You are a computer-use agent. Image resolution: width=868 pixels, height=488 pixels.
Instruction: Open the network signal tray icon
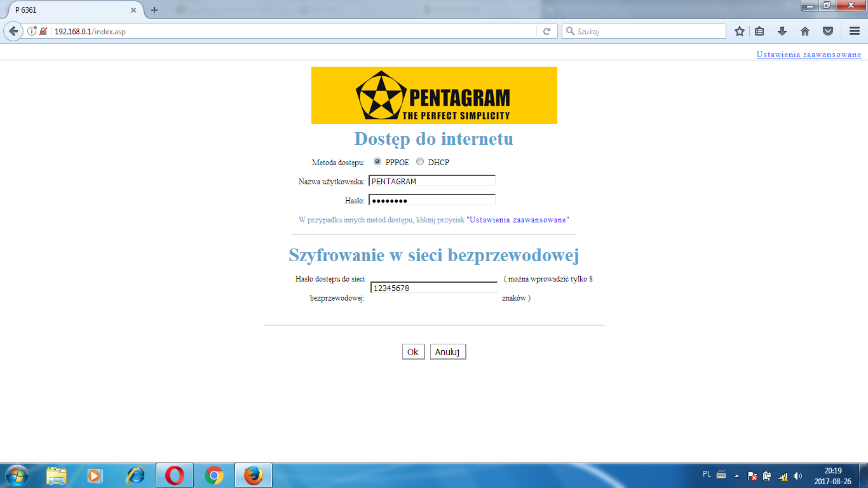tap(783, 475)
